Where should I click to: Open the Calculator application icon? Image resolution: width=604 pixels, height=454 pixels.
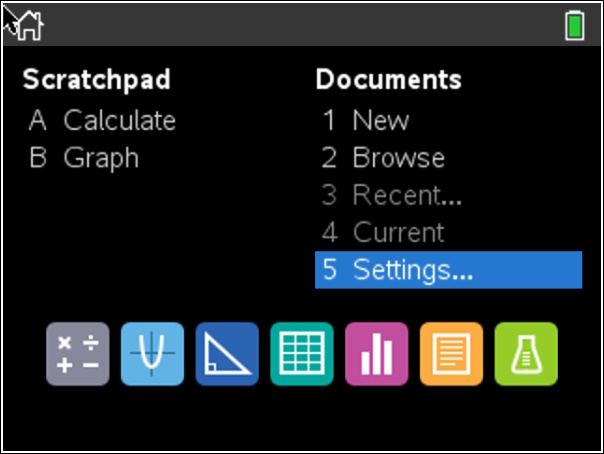77,354
